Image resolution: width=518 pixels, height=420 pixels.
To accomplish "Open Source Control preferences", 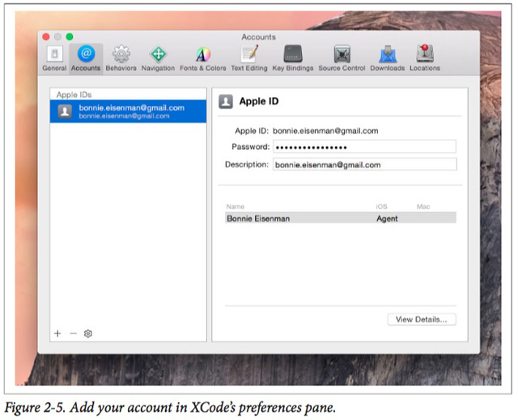I will click(342, 57).
